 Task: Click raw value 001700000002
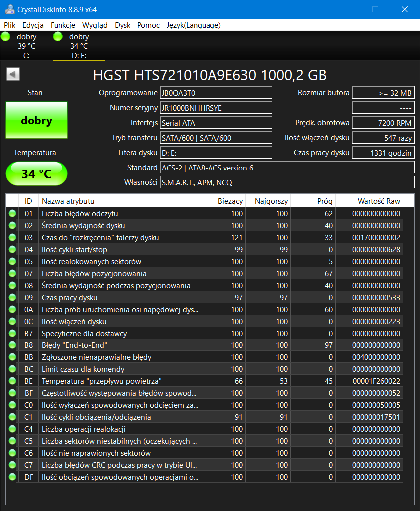[376, 238]
